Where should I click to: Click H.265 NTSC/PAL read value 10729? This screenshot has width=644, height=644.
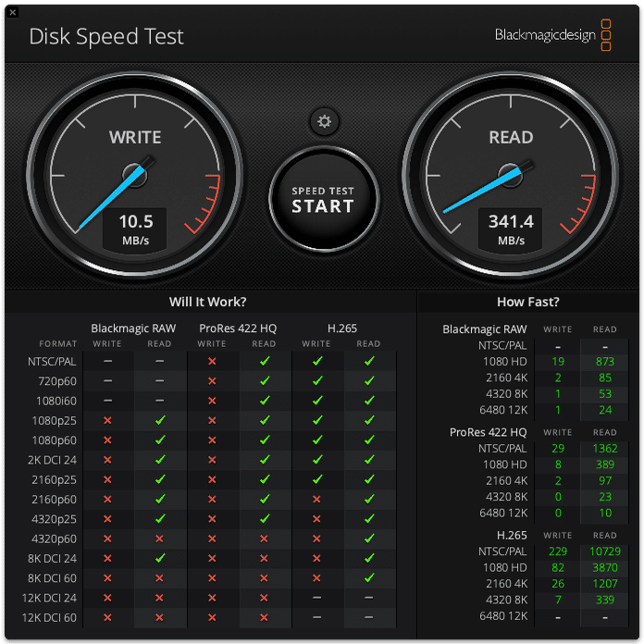point(605,551)
